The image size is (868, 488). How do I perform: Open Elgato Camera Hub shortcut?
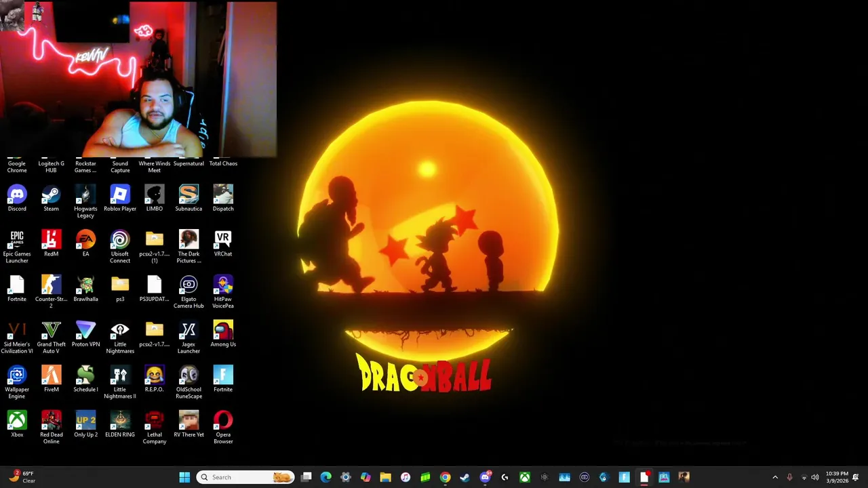(189, 292)
